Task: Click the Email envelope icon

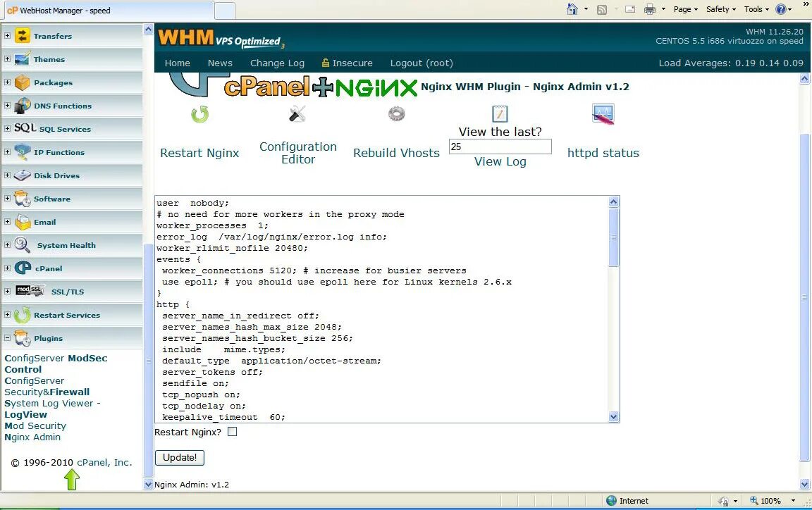Action: tap(23, 222)
